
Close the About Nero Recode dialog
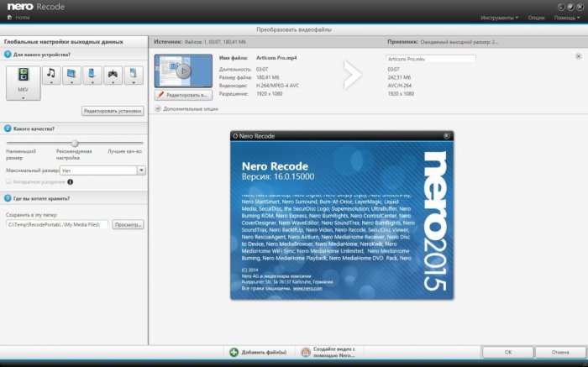coord(446,136)
